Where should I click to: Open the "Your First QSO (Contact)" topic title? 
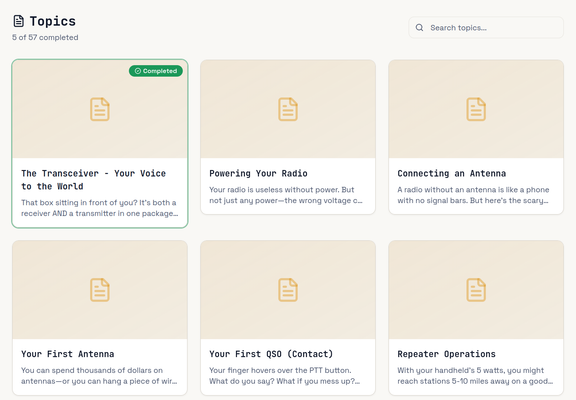coord(271,354)
